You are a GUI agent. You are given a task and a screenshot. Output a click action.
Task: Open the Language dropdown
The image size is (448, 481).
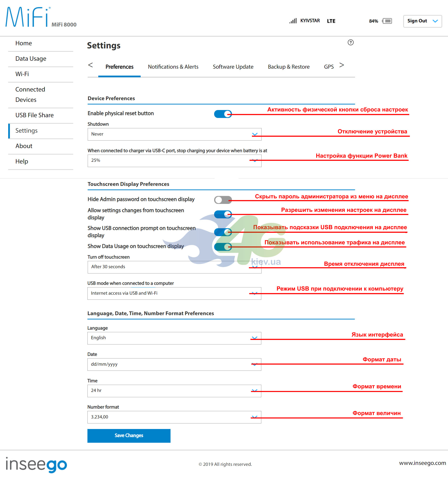point(174,338)
